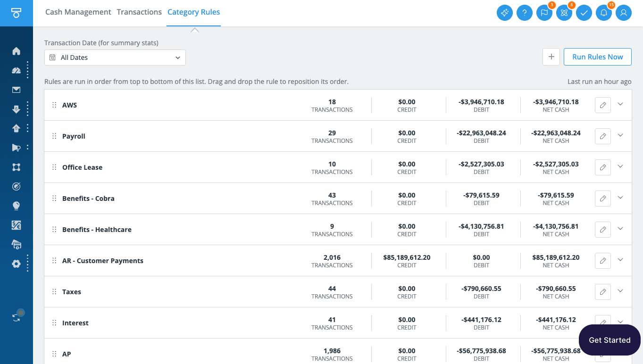Open the mail envelope sidebar icon
Image resolution: width=643 pixels, height=364 pixels.
[x=16, y=90]
